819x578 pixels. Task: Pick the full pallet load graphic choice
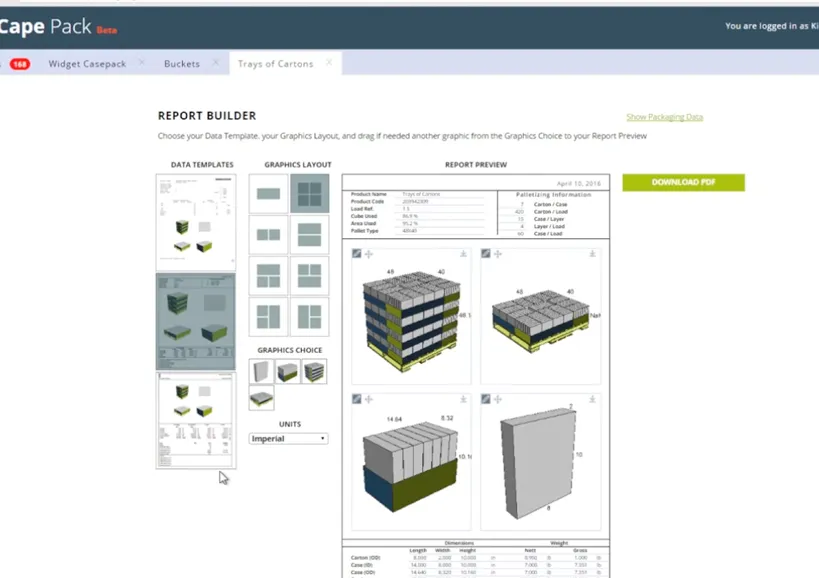click(314, 372)
